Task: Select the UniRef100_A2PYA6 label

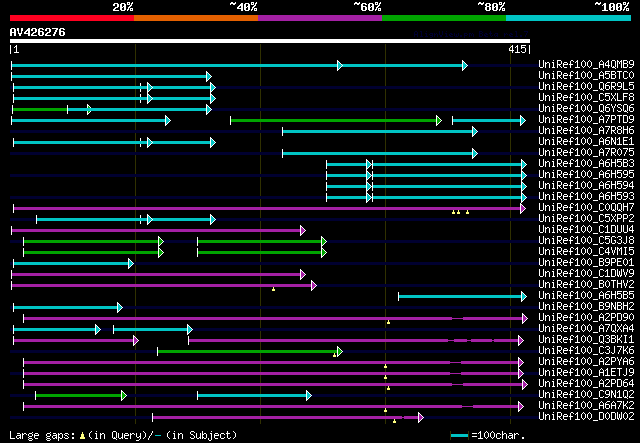Action: (586, 362)
